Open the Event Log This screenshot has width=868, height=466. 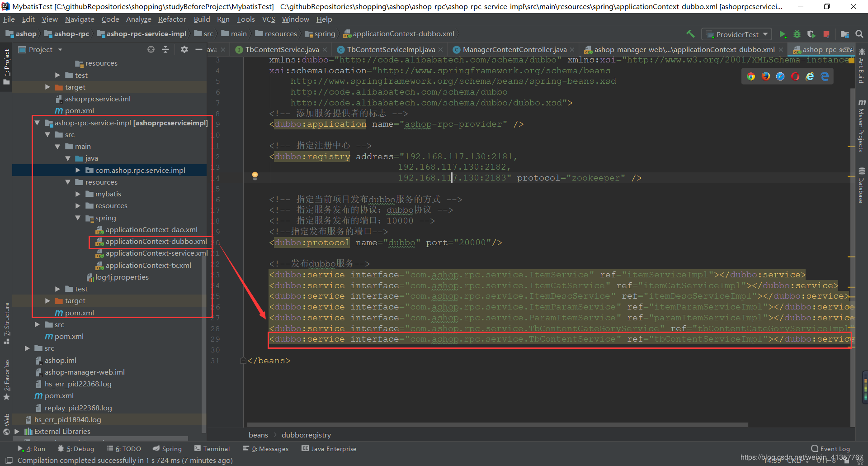pyautogui.click(x=830, y=449)
